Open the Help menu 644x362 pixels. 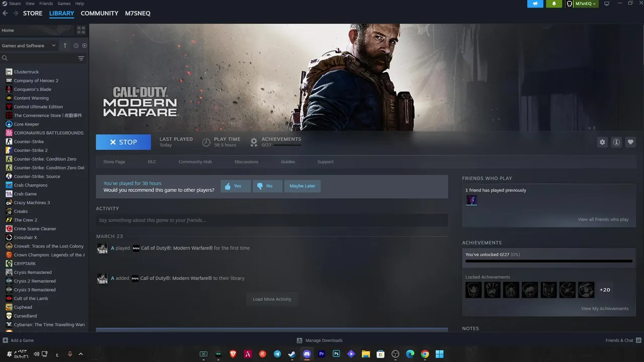click(x=79, y=4)
